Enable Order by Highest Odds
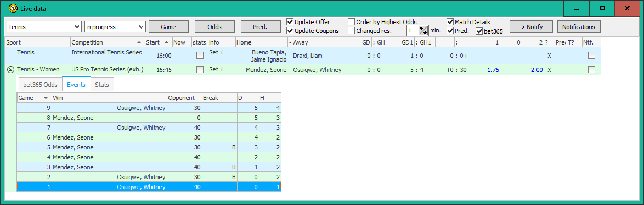 [x=352, y=22]
